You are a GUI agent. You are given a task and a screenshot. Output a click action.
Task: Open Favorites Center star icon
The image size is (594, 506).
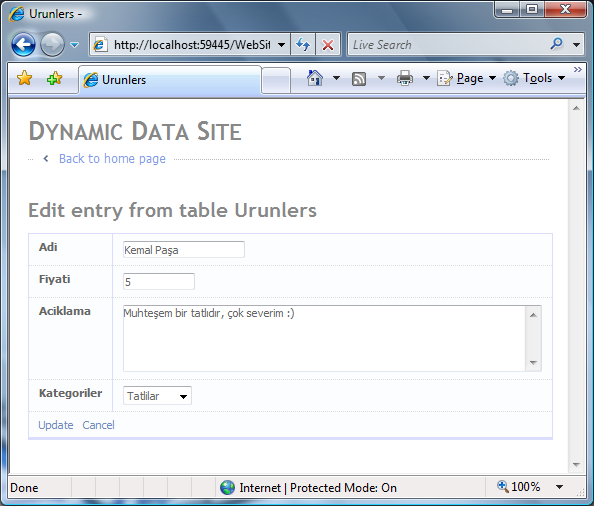tap(25, 78)
